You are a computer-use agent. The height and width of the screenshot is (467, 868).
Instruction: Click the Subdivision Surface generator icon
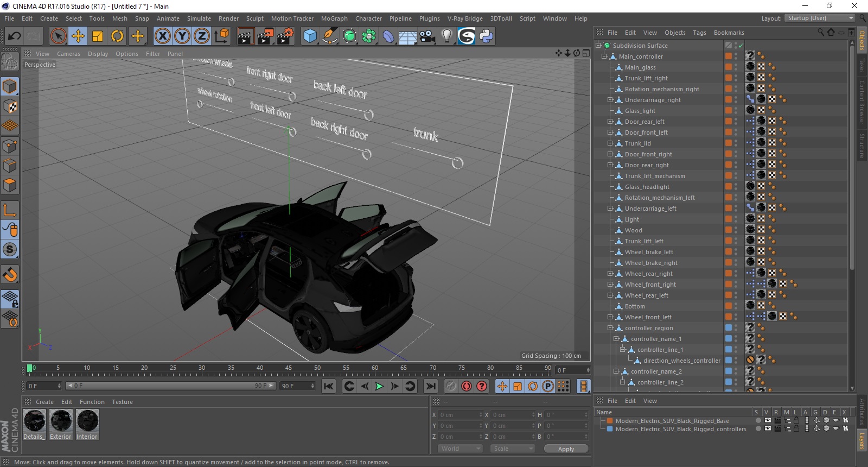[349, 36]
